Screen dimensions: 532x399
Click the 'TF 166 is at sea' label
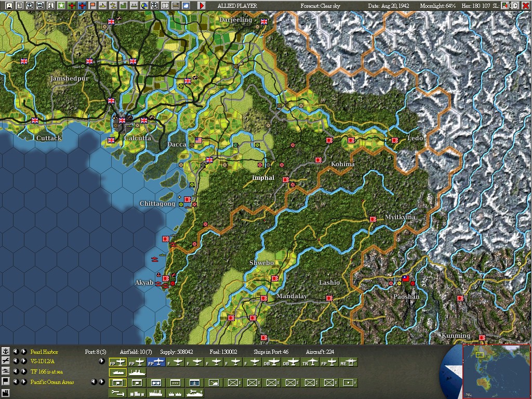point(46,371)
